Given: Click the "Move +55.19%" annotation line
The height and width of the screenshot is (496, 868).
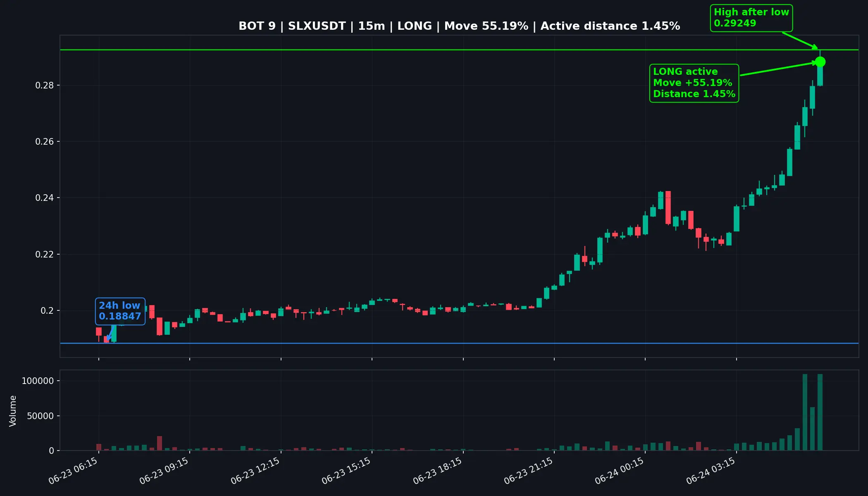Looking at the screenshot, I should (693, 83).
